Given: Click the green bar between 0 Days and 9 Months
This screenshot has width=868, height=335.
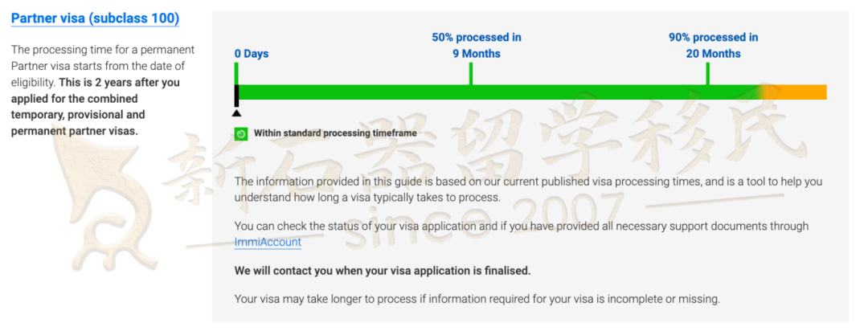Looking at the screenshot, I should [x=354, y=92].
